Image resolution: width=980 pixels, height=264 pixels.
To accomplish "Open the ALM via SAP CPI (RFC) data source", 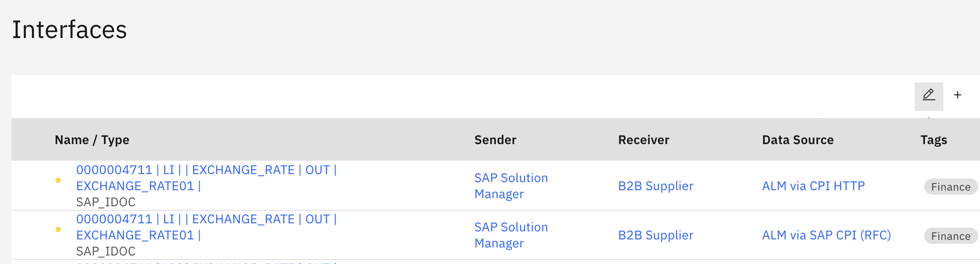I will pyautogui.click(x=826, y=235).
